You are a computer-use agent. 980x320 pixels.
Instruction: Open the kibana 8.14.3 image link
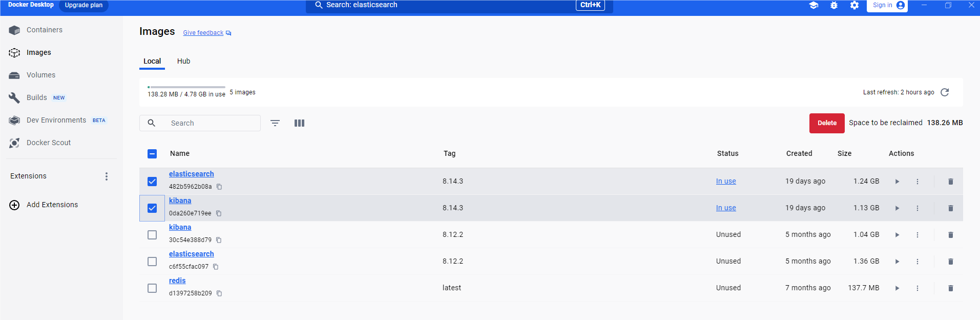click(180, 201)
